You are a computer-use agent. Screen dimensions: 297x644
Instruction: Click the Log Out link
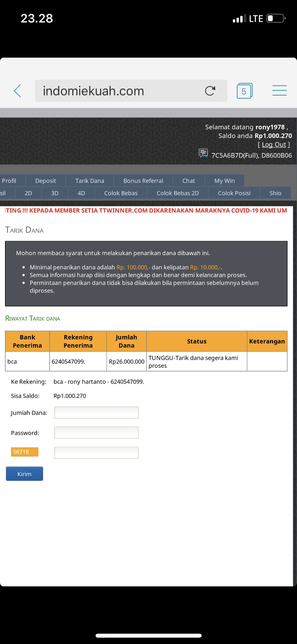tap(274, 145)
